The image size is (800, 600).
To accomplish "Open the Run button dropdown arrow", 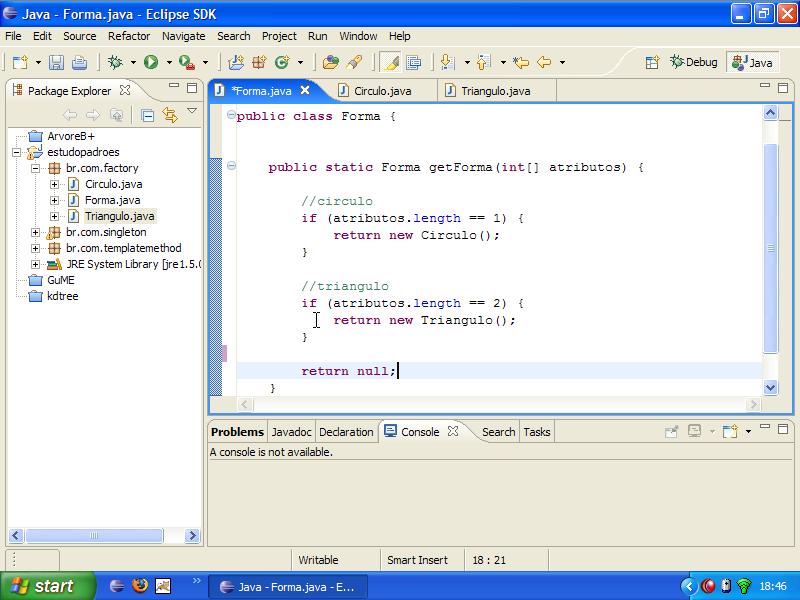I will coord(168,63).
